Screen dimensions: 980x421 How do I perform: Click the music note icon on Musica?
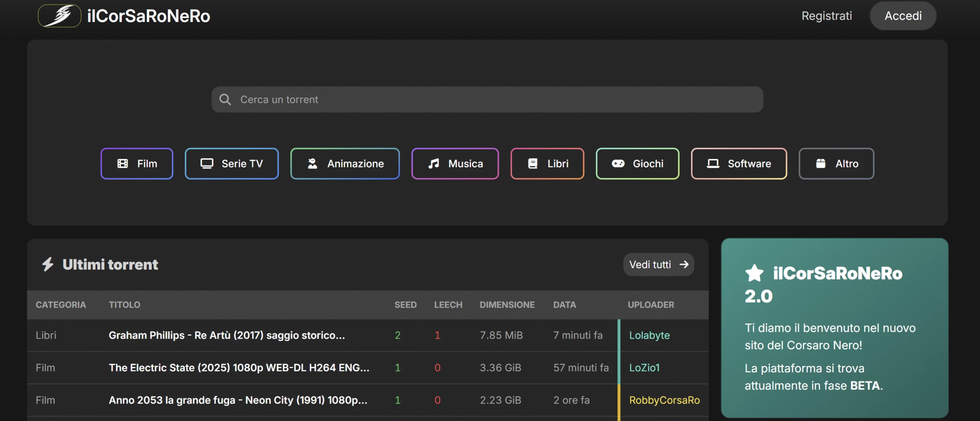[434, 164]
